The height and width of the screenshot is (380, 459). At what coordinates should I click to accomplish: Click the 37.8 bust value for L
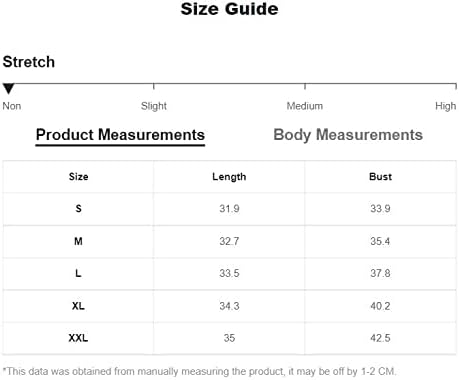coord(380,273)
